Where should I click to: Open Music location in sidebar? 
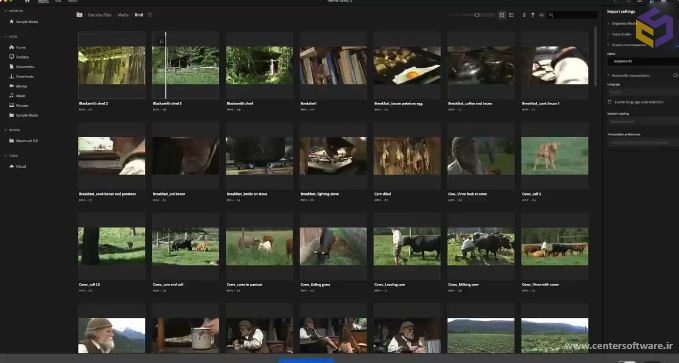[x=18, y=96]
